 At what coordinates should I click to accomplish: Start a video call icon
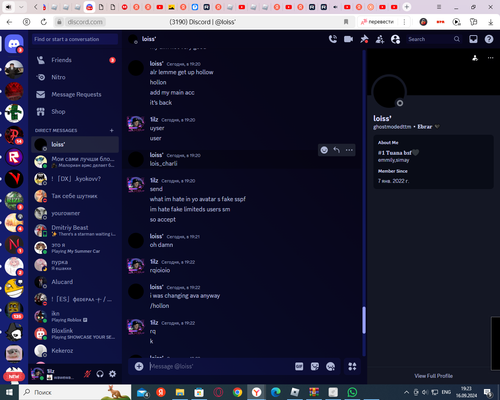point(348,39)
